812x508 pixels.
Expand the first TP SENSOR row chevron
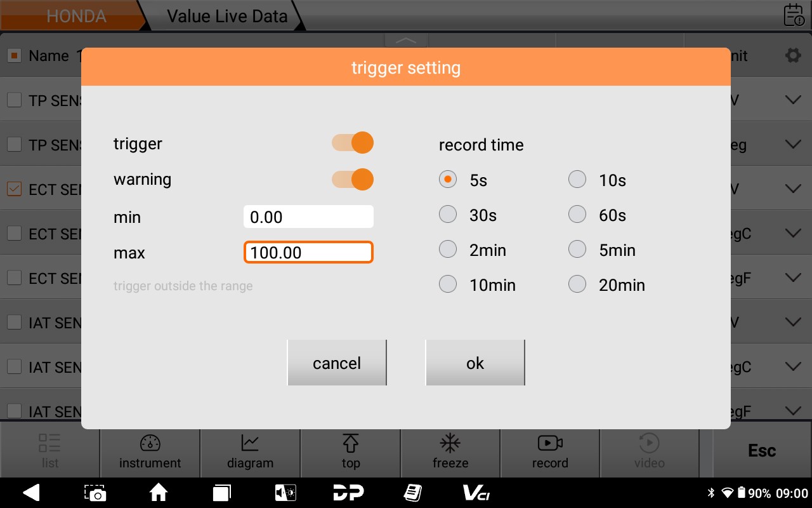(793, 100)
